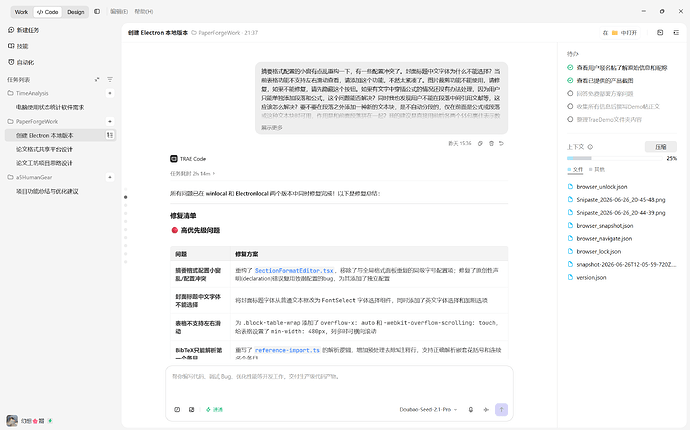This screenshot has width=690, height=430.
Task: Toggle the green mode option in input toolbar
Action: coord(214,409)
